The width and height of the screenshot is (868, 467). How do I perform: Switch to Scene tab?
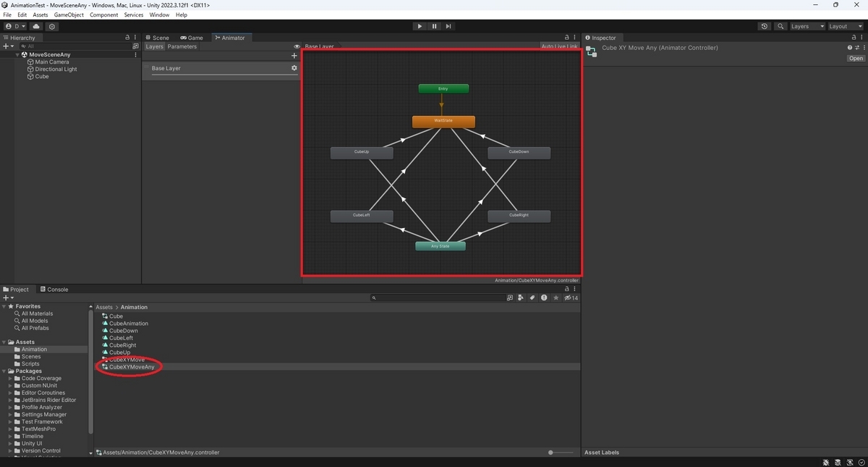pos(157,38)
